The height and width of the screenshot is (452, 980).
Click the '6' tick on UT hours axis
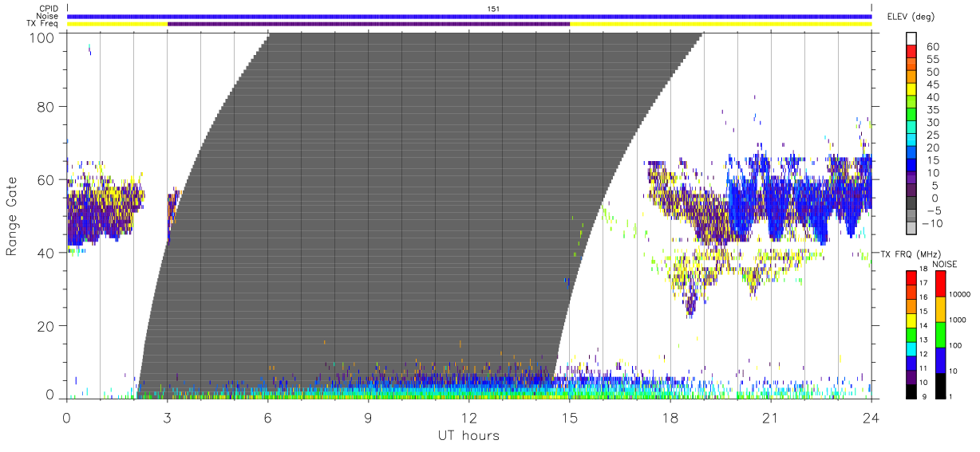click(x=268, y=417)
